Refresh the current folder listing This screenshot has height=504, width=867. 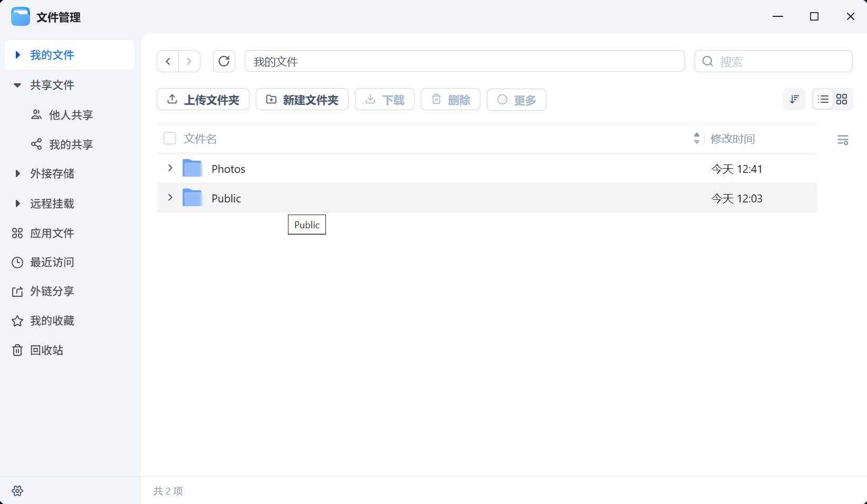coord(224,61)
